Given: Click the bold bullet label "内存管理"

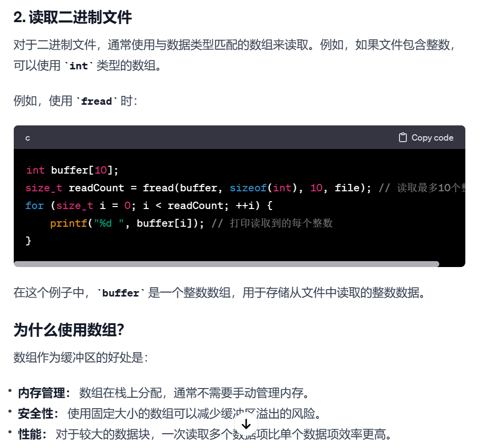Looking at the screenshot, I should [x=42, y=393].
